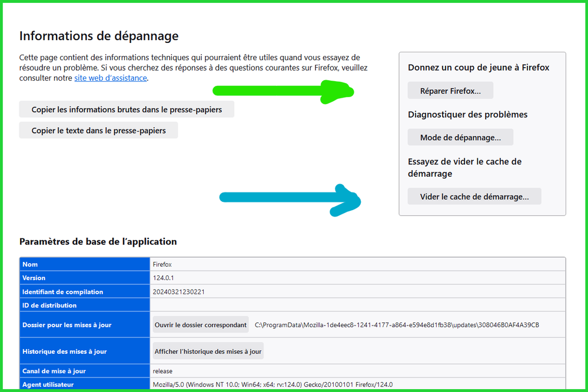This screenshot has height=392, width=588.
Task: Click Essayez de vider le cache de démarrage heading
Action: click(464, 168)
